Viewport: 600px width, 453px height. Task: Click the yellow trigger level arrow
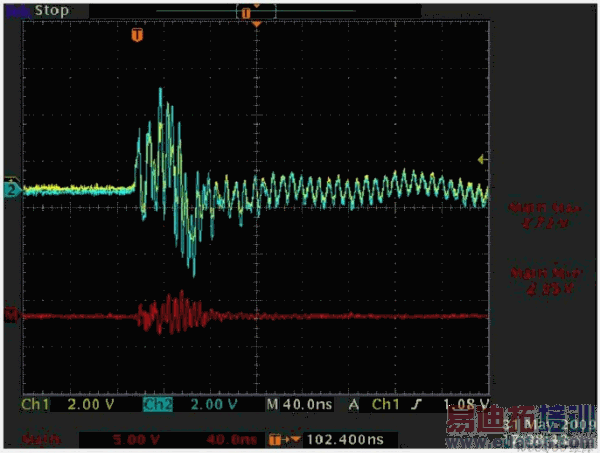(483, 159)
